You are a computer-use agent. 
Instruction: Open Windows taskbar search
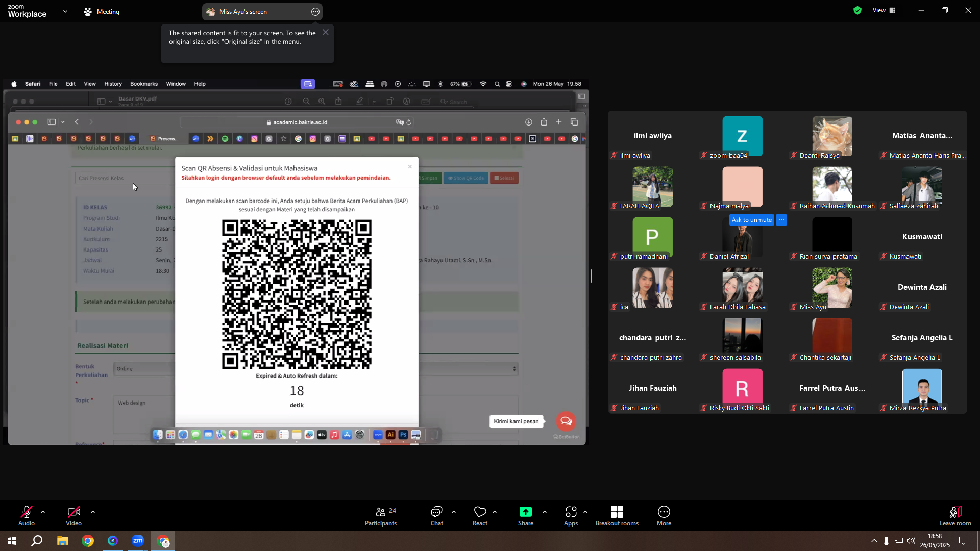37,541
